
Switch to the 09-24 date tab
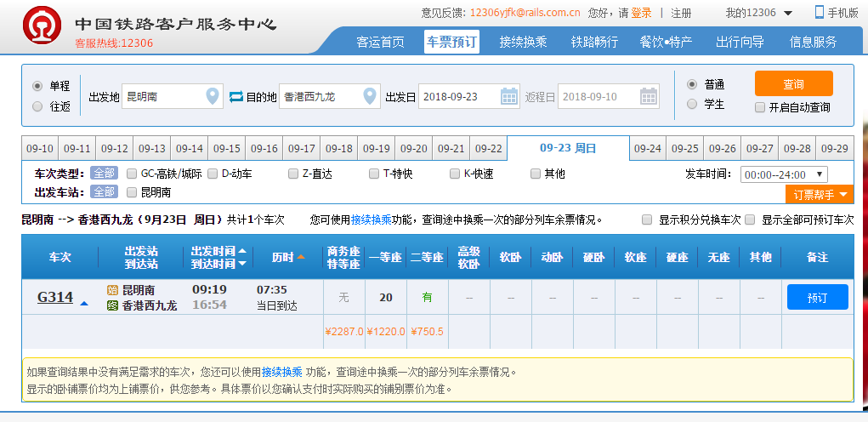coord(648,148)
